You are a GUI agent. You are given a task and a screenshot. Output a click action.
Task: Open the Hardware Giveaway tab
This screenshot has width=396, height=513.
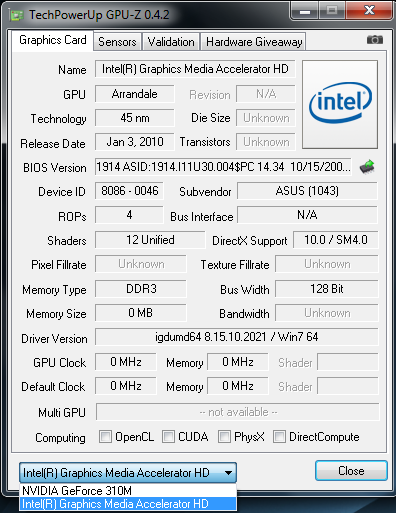click(254, 42)
